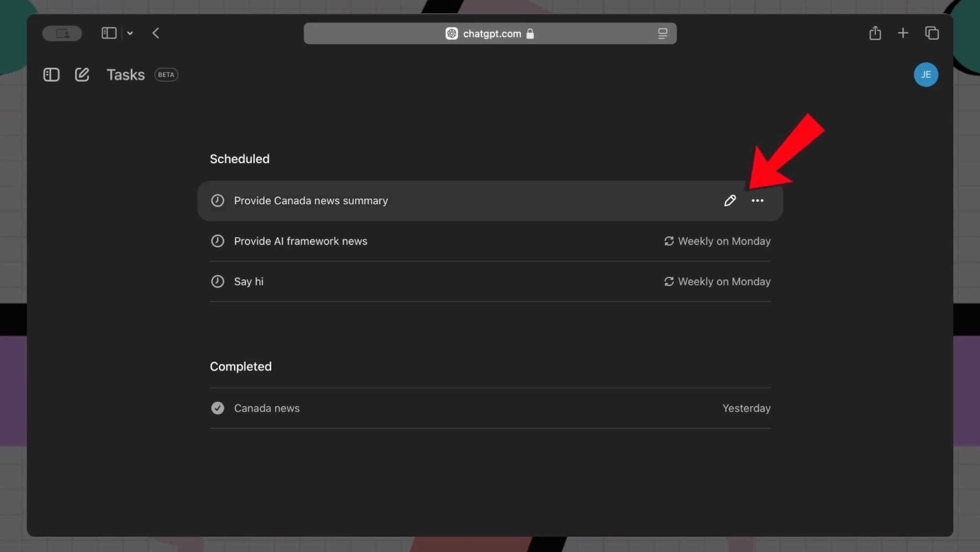Go back to the previous page

(156, 33)
